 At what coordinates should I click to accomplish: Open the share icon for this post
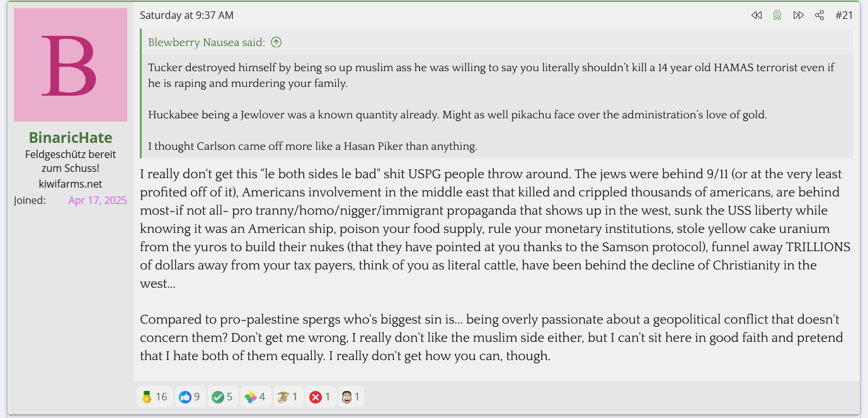pos(819,15)
